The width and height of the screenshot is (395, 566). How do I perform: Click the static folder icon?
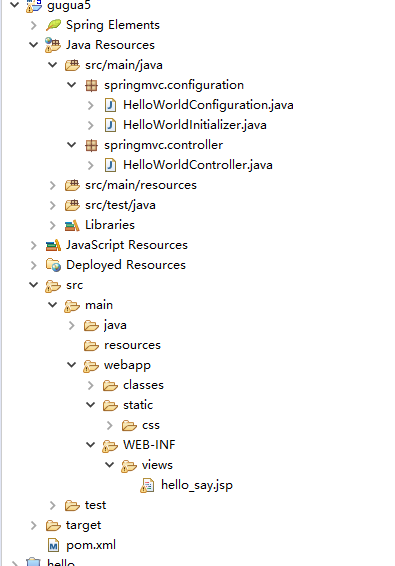(110, 406)
